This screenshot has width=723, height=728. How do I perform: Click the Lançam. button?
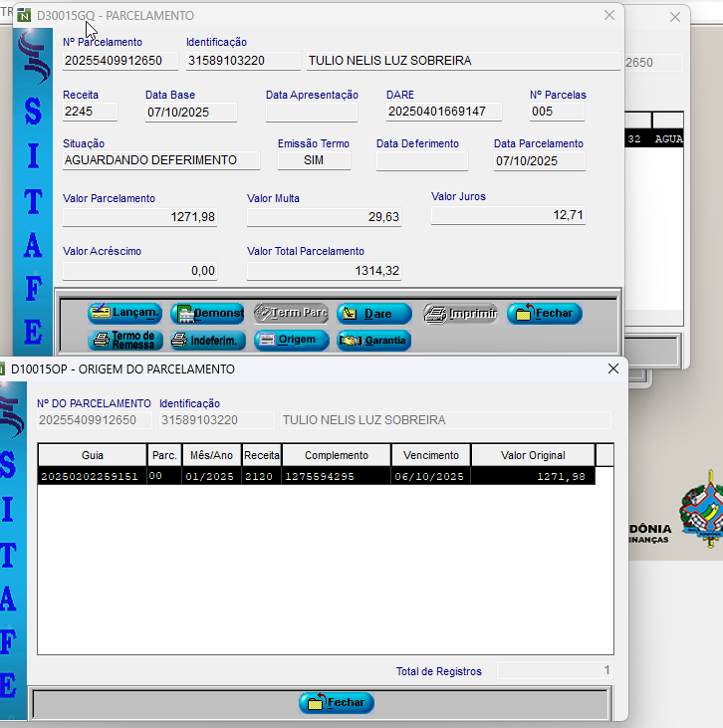coord(124,313)
